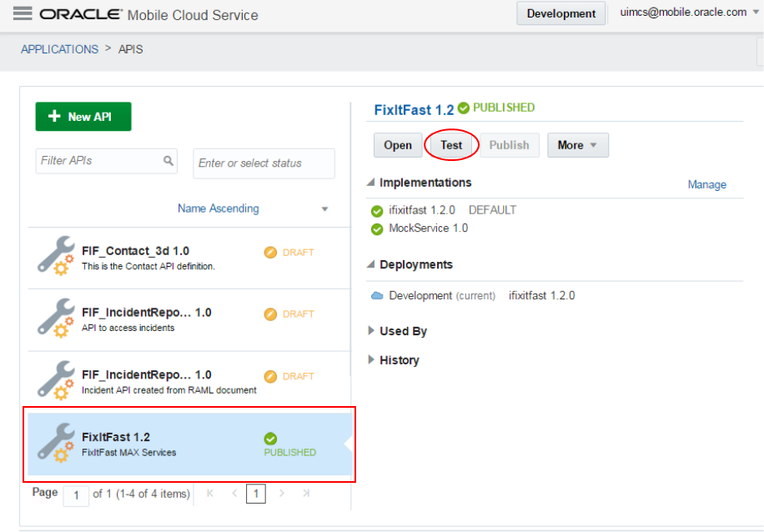The height and width of the screenshot is (532, 764).
Task: Click the magnifier icon in Filter APIs
Action: (168, 160)
